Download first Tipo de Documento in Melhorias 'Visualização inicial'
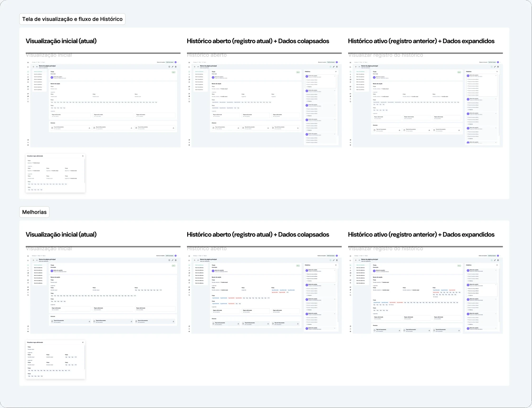This screenshot has height=408, width=532. 89,321
